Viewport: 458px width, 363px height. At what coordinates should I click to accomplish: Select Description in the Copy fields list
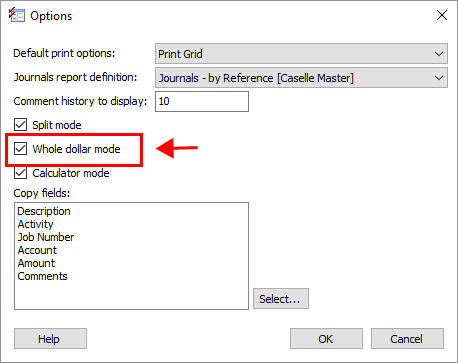pos(44,211)
